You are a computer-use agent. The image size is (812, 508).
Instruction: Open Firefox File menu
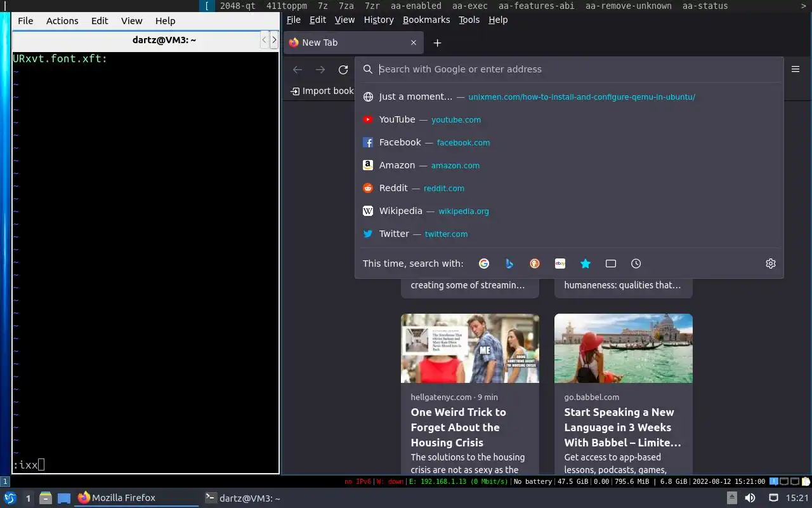pyautogui.click(x=294, y=20)
